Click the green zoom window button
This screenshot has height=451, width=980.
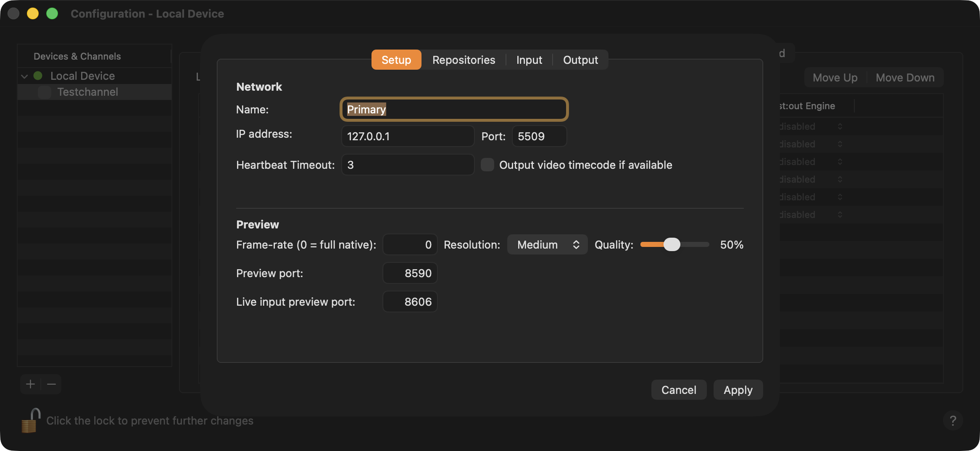(52, 13)
